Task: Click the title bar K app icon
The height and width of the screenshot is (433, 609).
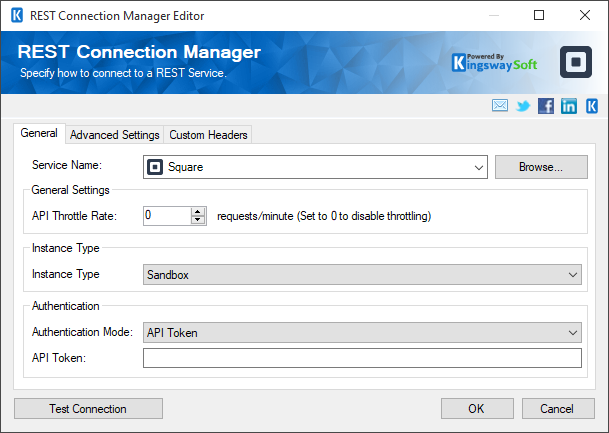Action: [17, 16]
